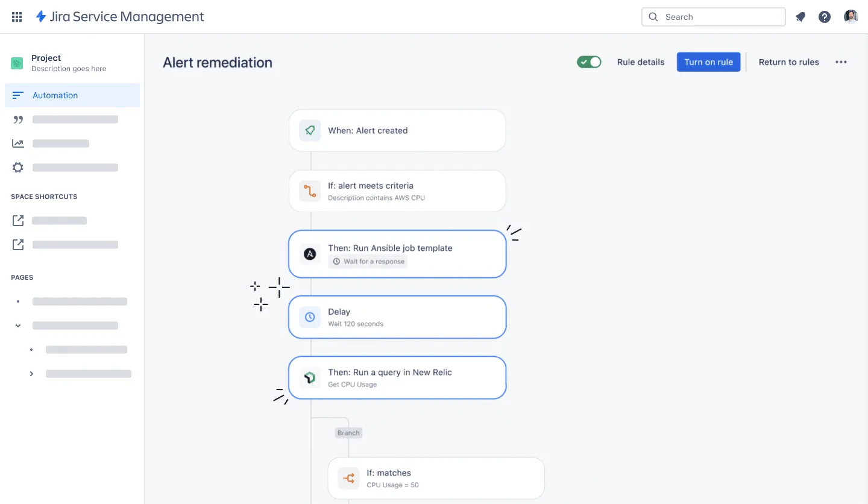This screenshot has width=868, height=504.
Task: Click the New Relic icon in query step
Action: (x=310, y=378)
